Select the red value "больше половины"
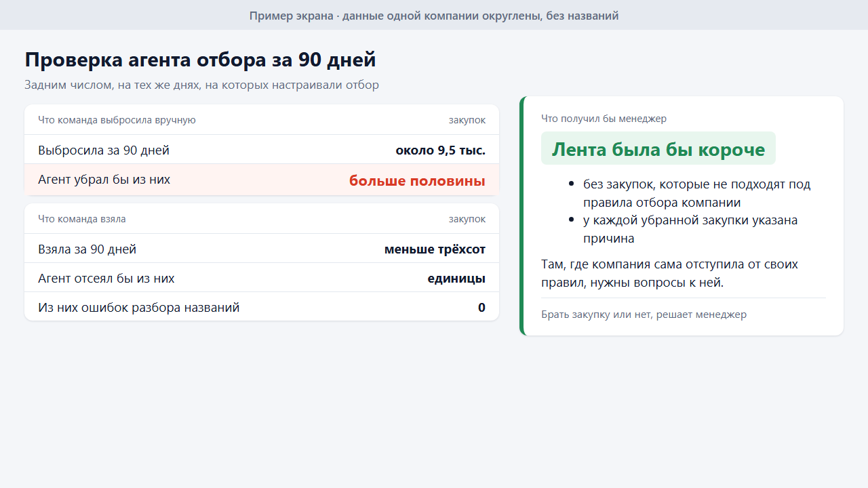Viewport: 868px width, 488px height. pyautogui.click(x=417, y=181)
